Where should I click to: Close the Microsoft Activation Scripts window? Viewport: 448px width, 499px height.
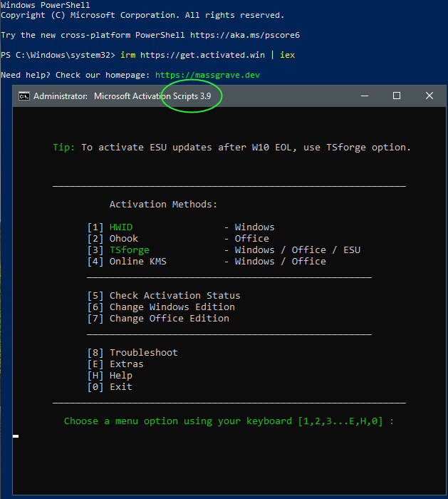click(429, 96)
